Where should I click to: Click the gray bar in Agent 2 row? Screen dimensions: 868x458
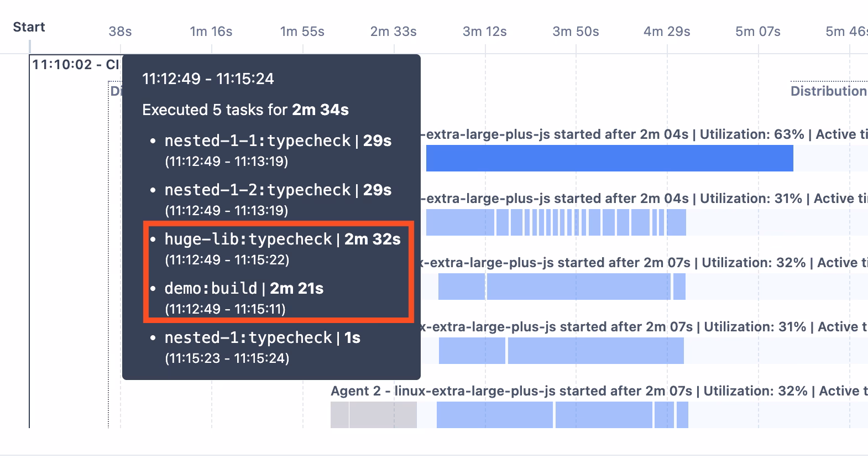(x=383, y=415)
